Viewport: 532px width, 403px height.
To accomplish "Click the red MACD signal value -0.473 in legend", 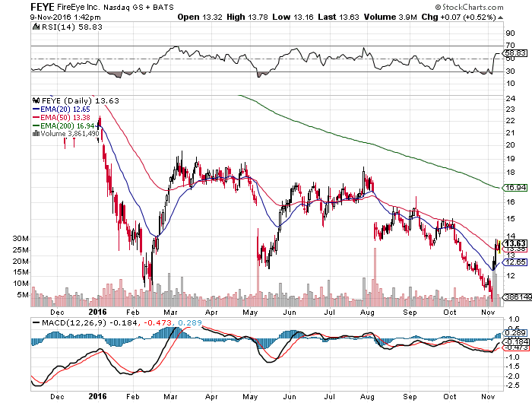I will pyautogui.click(x=158, y=322).
